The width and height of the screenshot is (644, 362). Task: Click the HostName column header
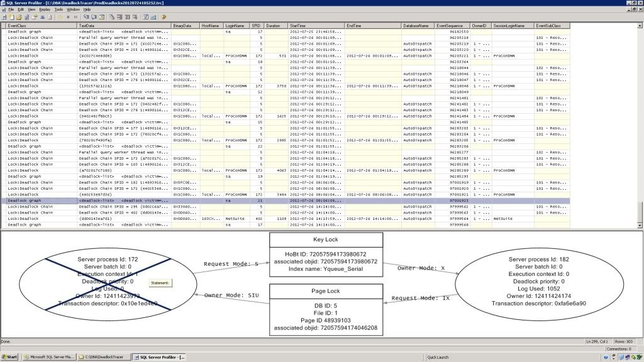[x=211, y=25]
